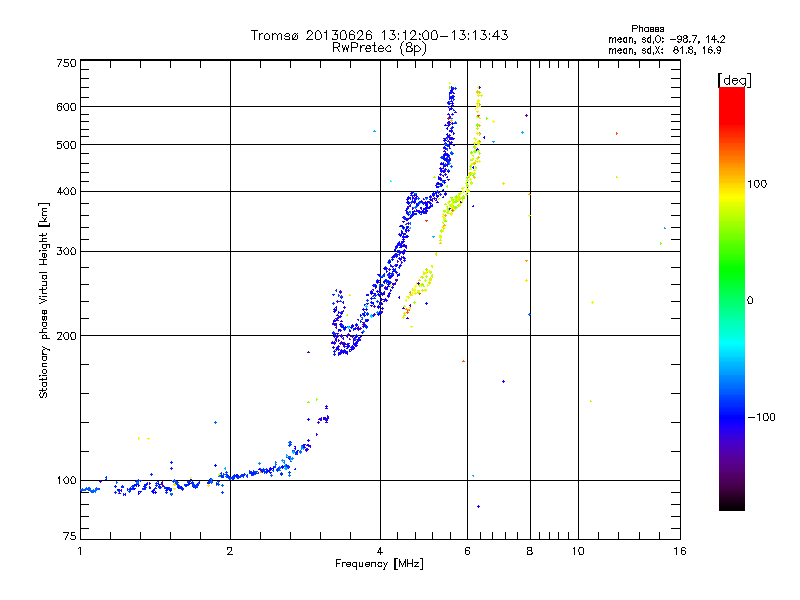
Task: Click the '0' colorbar tick label
Action: pos(750,301)
